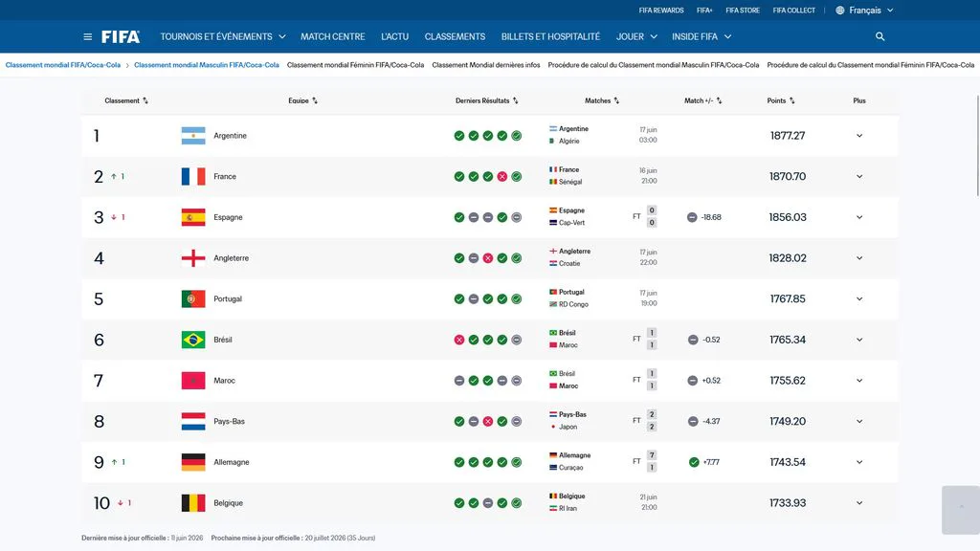Sort by Equipe column arrows
980x551 pixels.
tap(315, 100)
